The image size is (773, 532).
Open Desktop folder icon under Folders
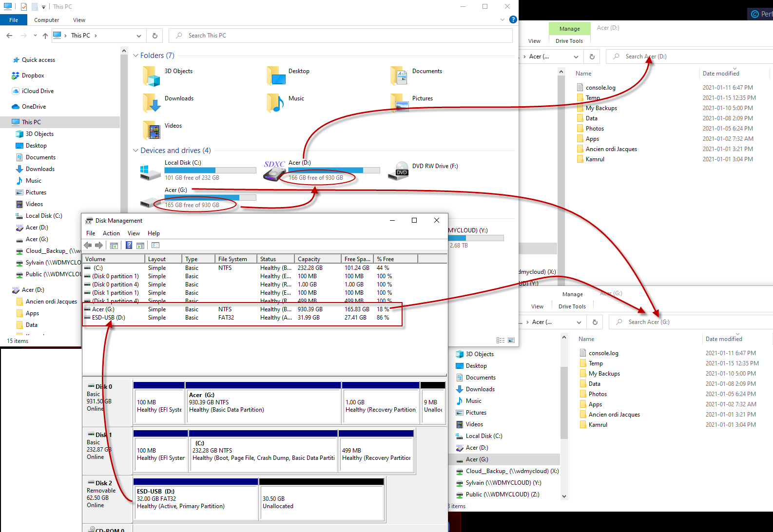pos(275,76)
